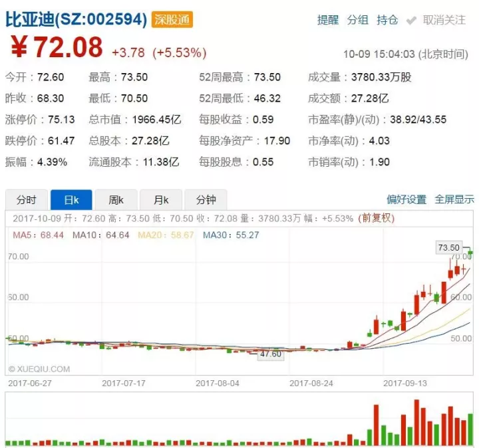Viewport: 479px width, 448px height.
Task: Open 偏好设置 preferences
Action: (x=406, y=199)
